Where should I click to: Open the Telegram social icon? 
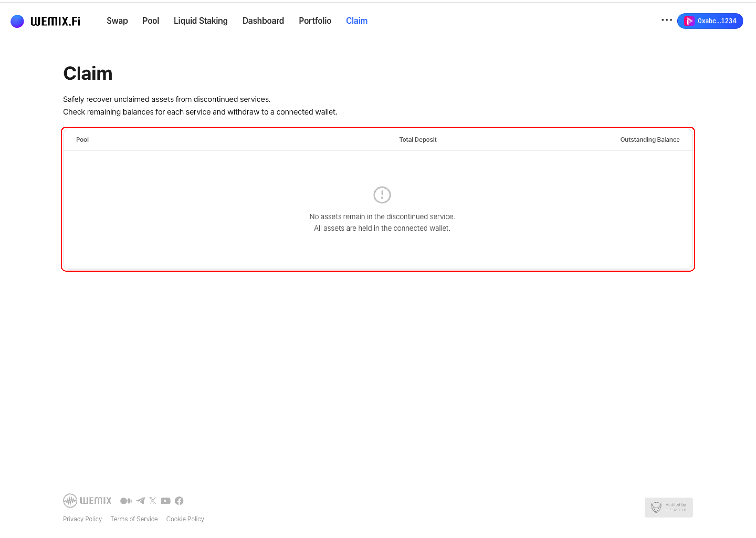(140, 500)
